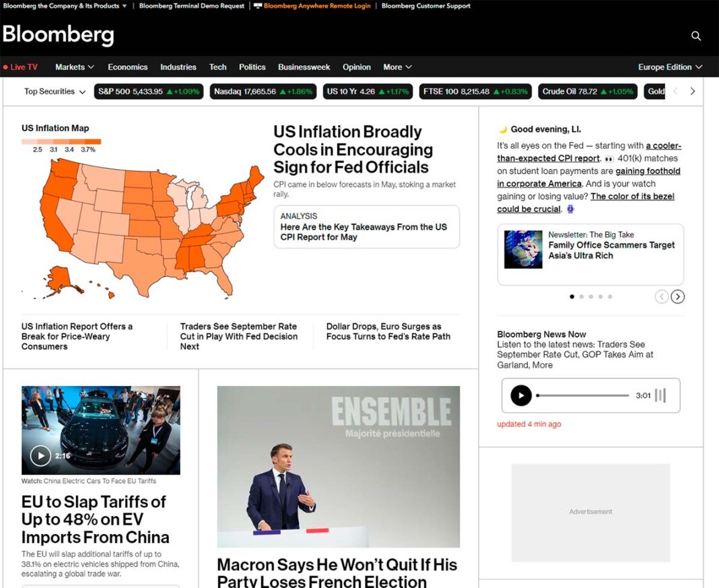Open Live TV with red dot
The width and height of the screenshot is (719, 588).
tap(20, 67)
